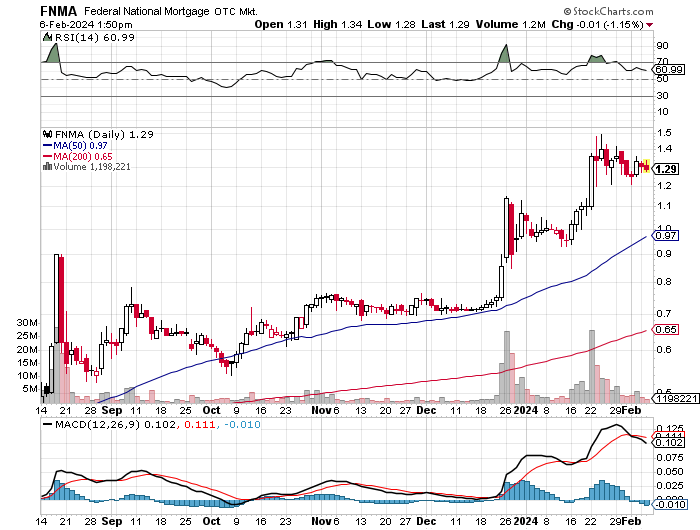Click the 5M volume scale label
This screenshot has width=700, height=530.
[x=30, y=389]
